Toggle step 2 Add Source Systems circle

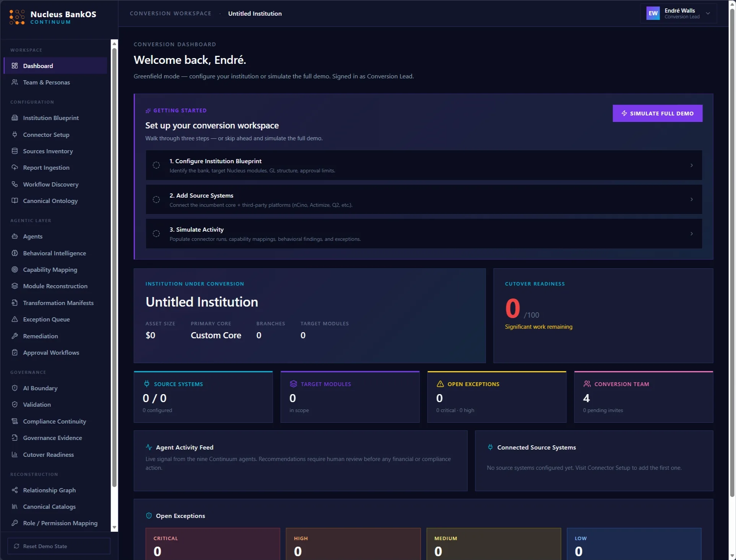click(156, 200)
